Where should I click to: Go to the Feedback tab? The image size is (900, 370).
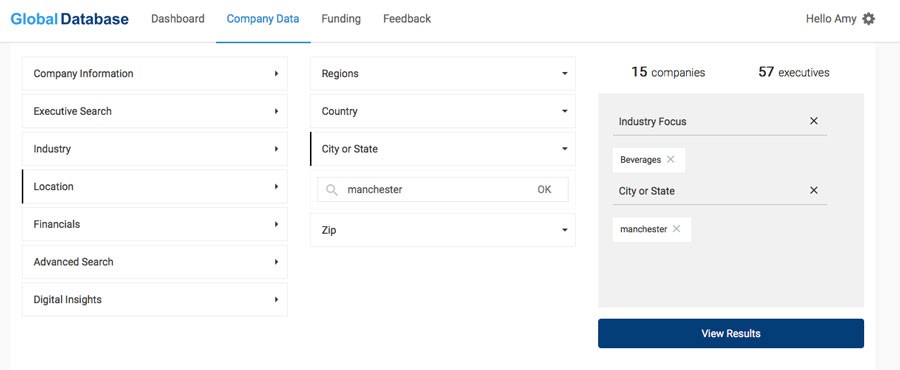(x=407, y=19)
